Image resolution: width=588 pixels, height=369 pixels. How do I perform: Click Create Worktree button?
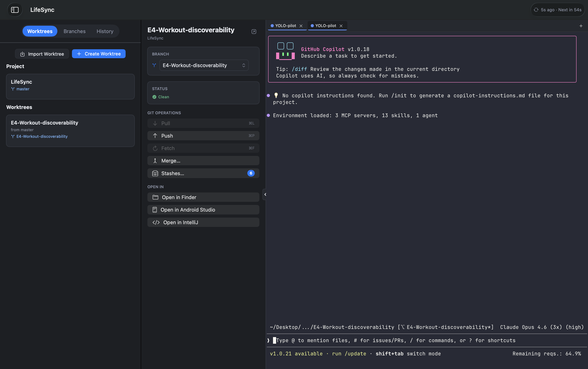[99, 54]
